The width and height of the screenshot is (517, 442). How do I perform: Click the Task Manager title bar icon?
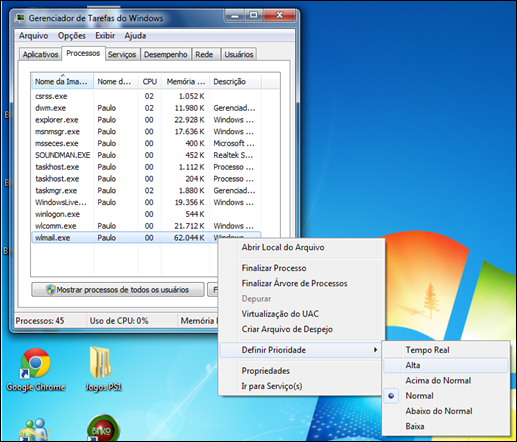pyautogui.click(x=20, y=18)
